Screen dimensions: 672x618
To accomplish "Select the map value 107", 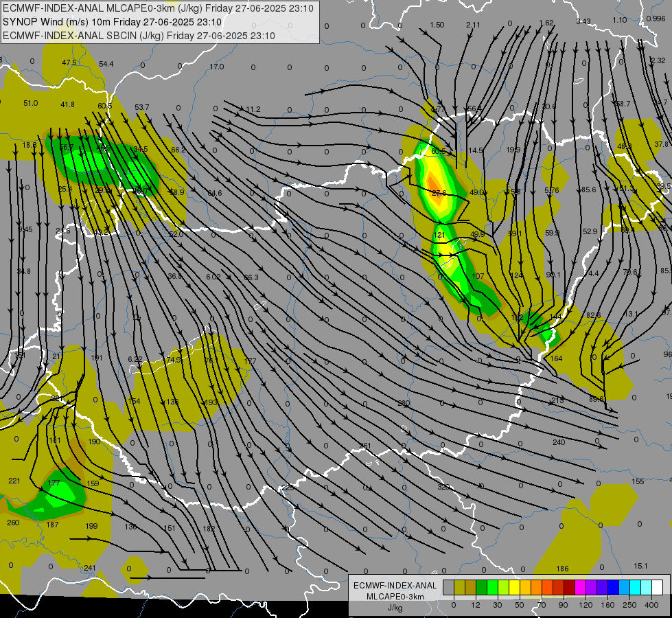I will click(478, 277).
